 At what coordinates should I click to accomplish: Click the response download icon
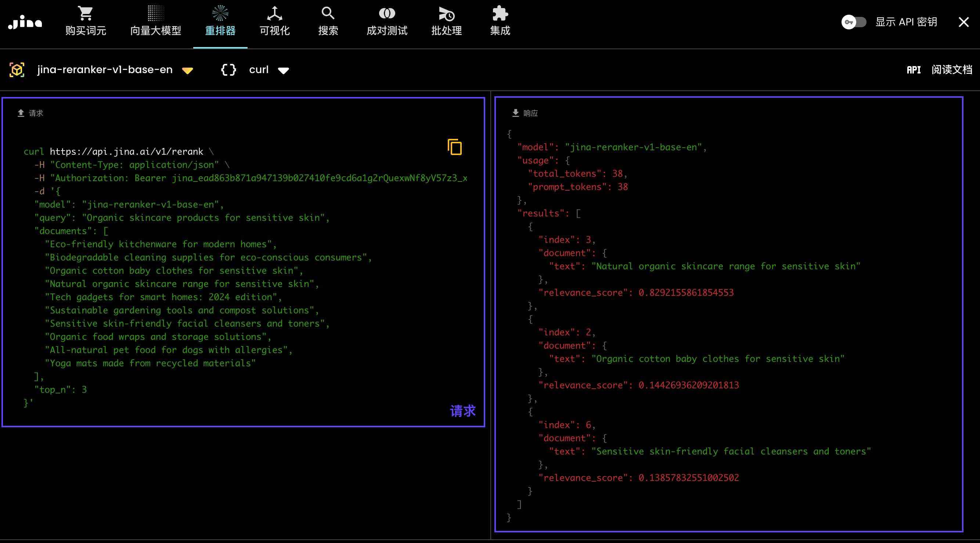(x=515, y=113)
